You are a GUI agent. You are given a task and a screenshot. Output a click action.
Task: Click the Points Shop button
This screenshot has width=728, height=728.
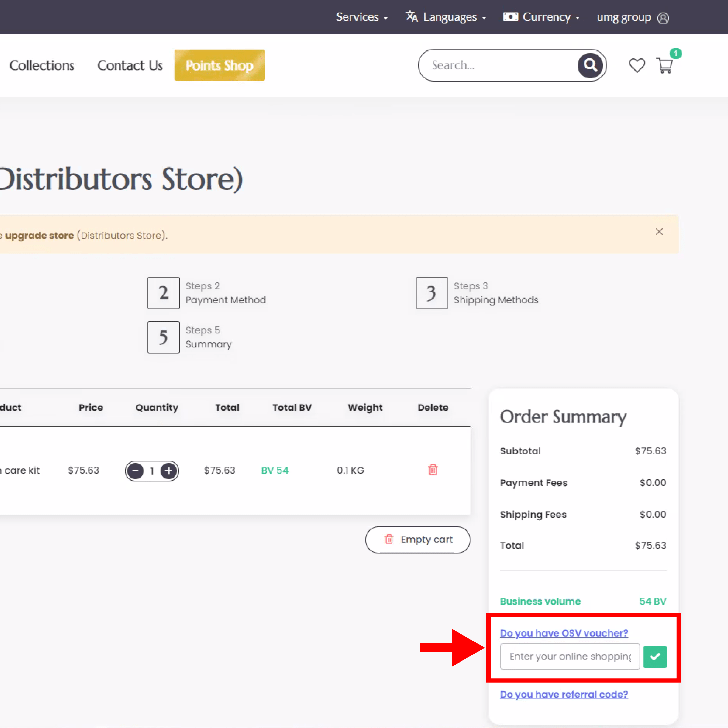point(220,65)
